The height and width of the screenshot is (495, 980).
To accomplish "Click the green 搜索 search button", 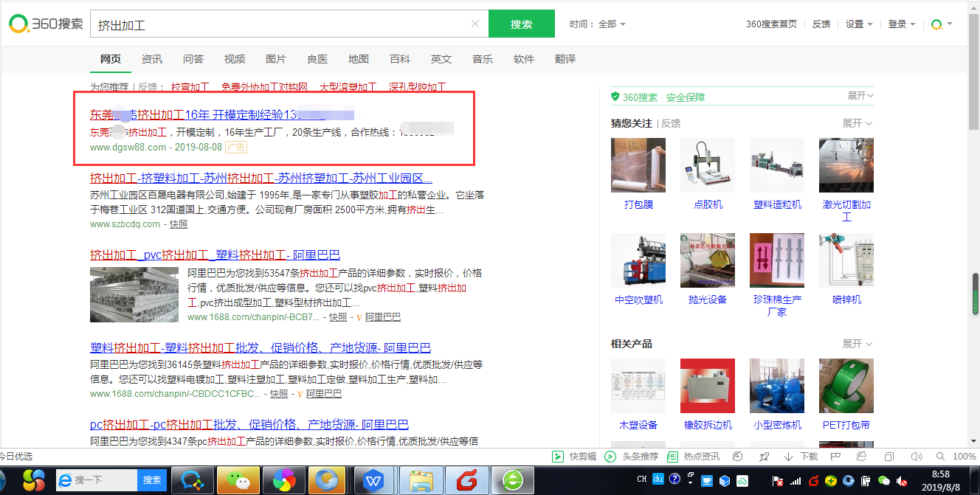I will click(x=522, y=24).
